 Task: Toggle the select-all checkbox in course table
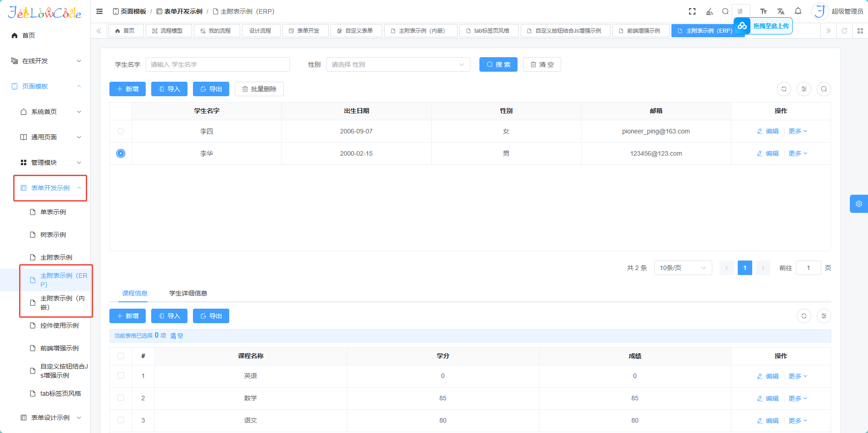coord(121,356)
